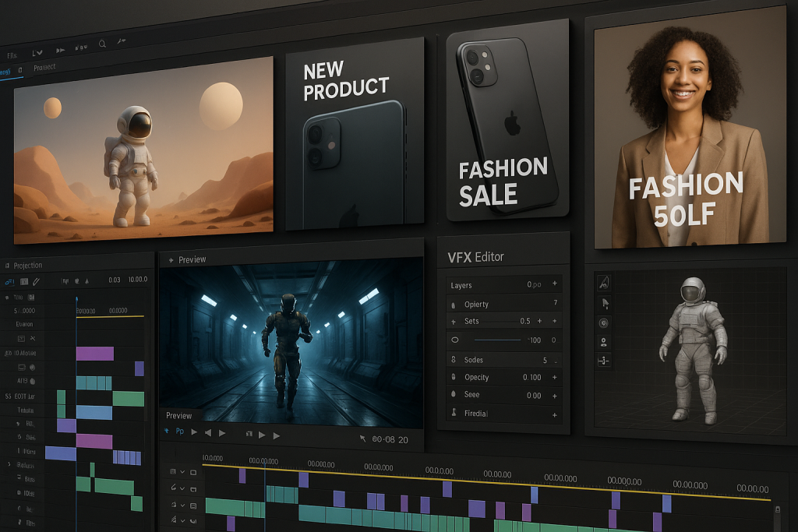Select the cursor tool in 3D viewport toolbar
Image resolution: width=798 pixels, height=532 pixels.
click(605, 304)
